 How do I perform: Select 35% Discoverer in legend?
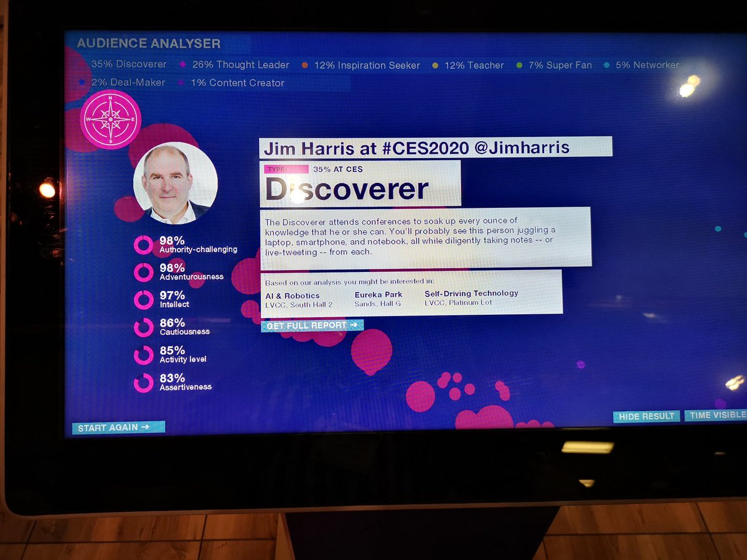pyautogui.click(x=129, y=64)
